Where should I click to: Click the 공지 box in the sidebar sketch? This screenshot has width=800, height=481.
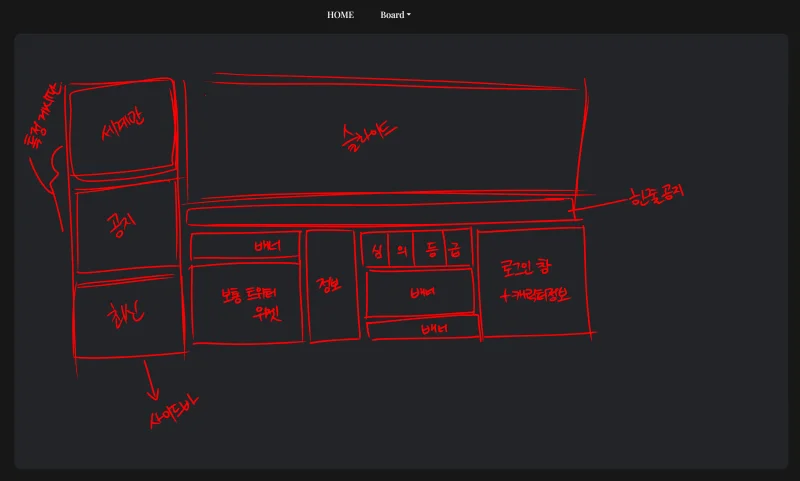(127, 227)
